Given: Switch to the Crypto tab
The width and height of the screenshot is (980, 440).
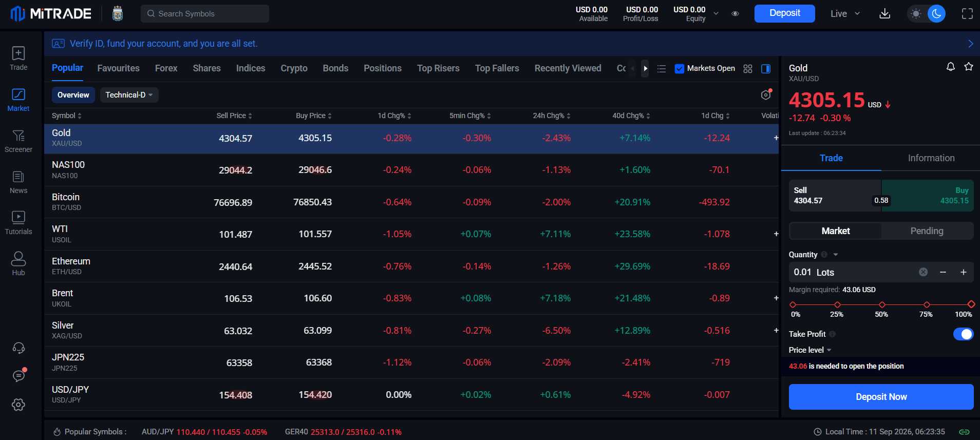Looking at the screenshot, I should click(x=294, y=68).
